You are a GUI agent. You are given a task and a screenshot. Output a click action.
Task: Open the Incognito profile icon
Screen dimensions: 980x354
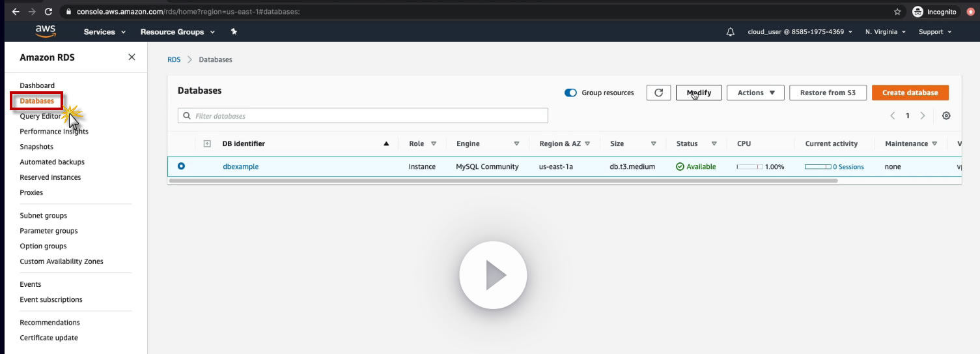tap(918, 12)
